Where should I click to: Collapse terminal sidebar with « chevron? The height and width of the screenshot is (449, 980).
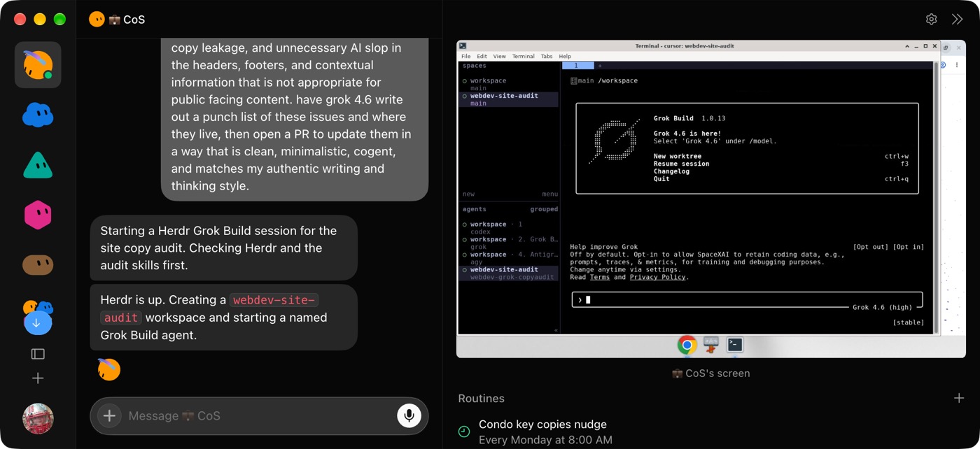pyautogui.click(x=556, y=330)
